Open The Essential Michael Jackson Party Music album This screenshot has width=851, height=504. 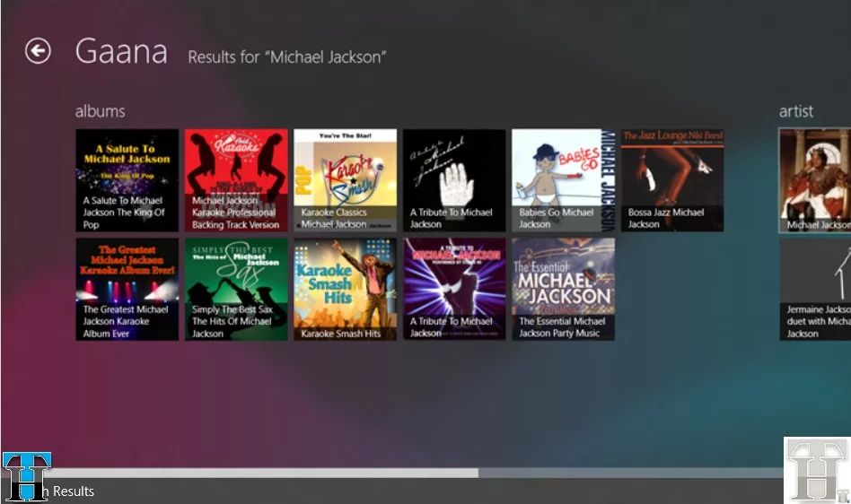(564, 290)
